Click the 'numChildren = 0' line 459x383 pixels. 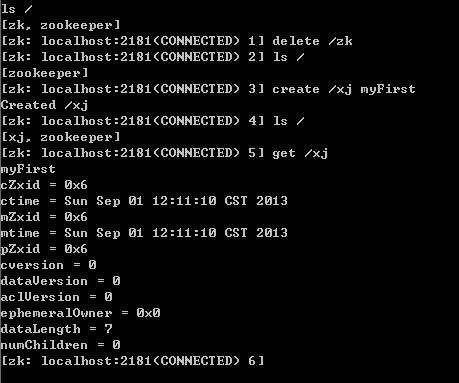click(x=60, y=345)
